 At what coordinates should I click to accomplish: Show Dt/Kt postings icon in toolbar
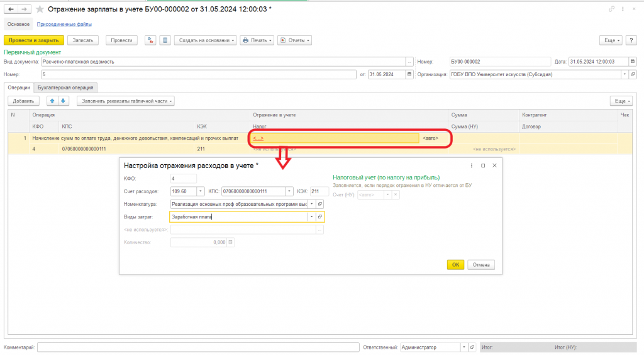[150, 40]
